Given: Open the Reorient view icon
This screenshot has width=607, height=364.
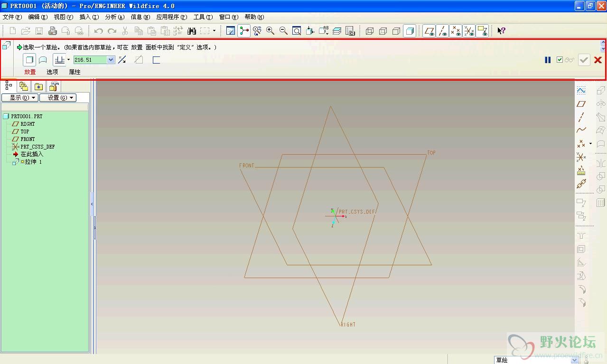Looking at the screenshot, I should (x=310, y=31).
